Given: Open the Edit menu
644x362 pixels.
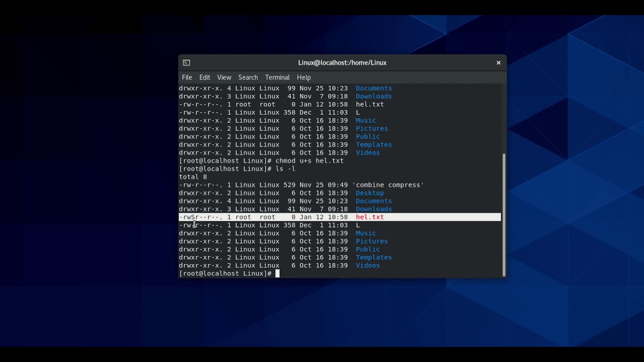Looking at the screenshot, I should (205, 77).
